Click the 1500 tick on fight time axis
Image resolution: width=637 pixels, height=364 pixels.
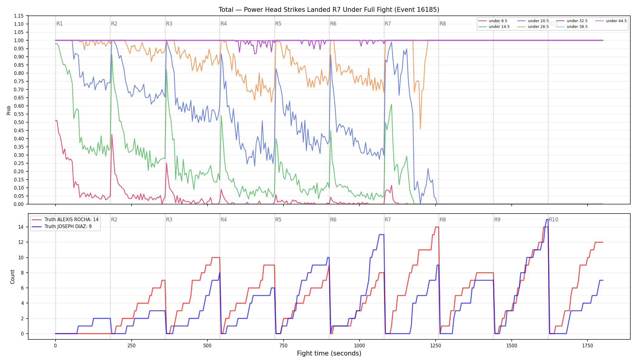point(512,345)
